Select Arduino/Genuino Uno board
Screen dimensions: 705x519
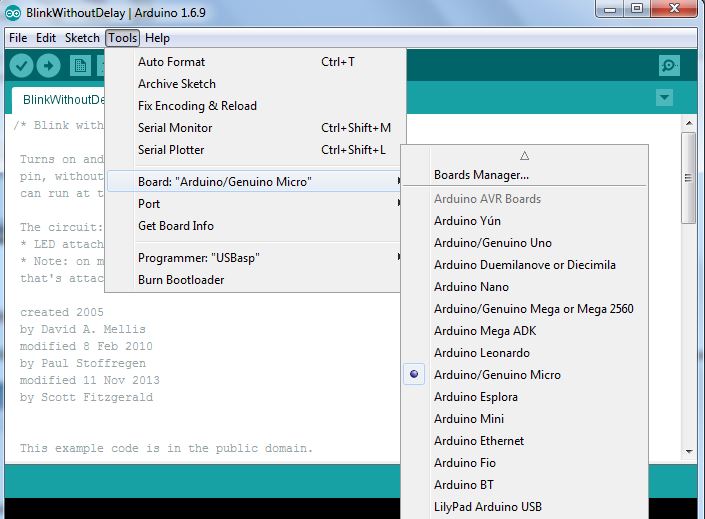525,243
